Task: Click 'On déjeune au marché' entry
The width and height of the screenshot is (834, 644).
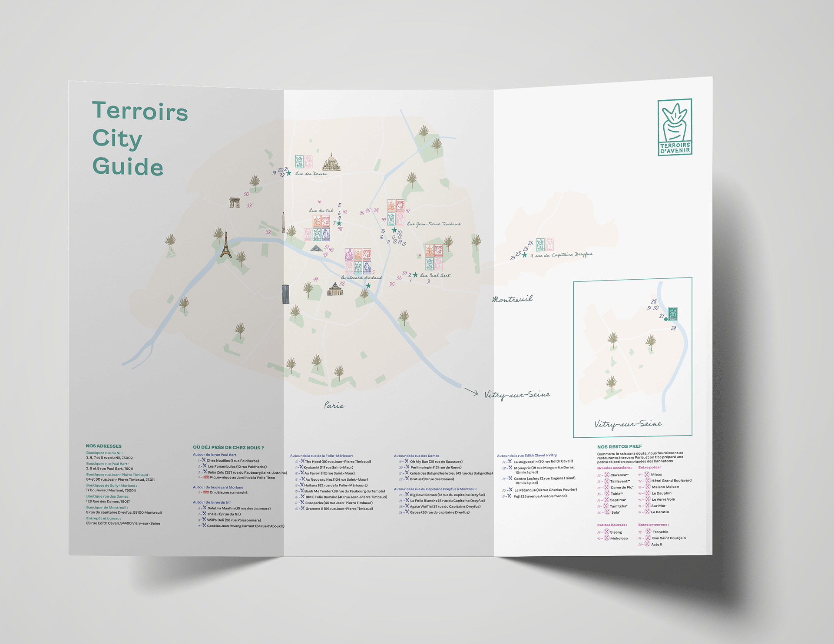Action: coord(228,492)
